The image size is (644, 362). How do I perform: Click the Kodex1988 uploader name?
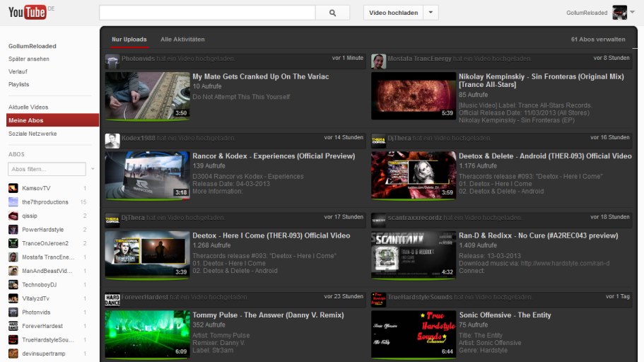tap(138, 138)
